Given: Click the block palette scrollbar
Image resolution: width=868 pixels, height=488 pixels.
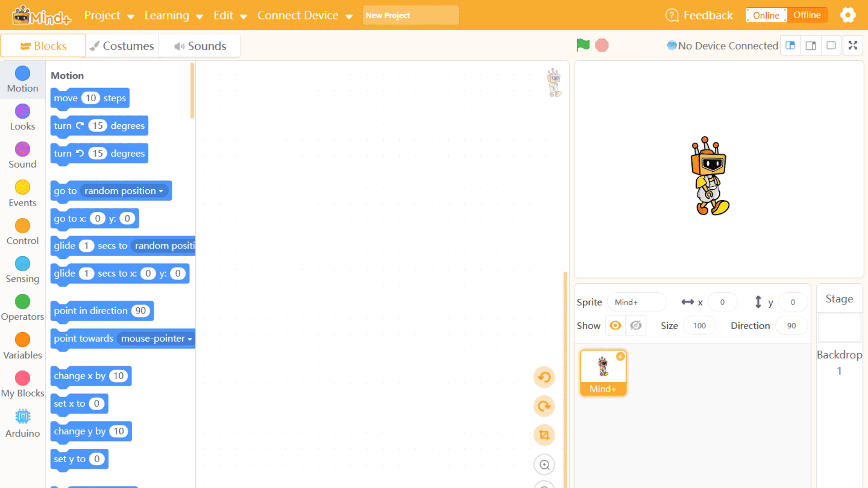Looking at the screenshot, I should 192,91.
